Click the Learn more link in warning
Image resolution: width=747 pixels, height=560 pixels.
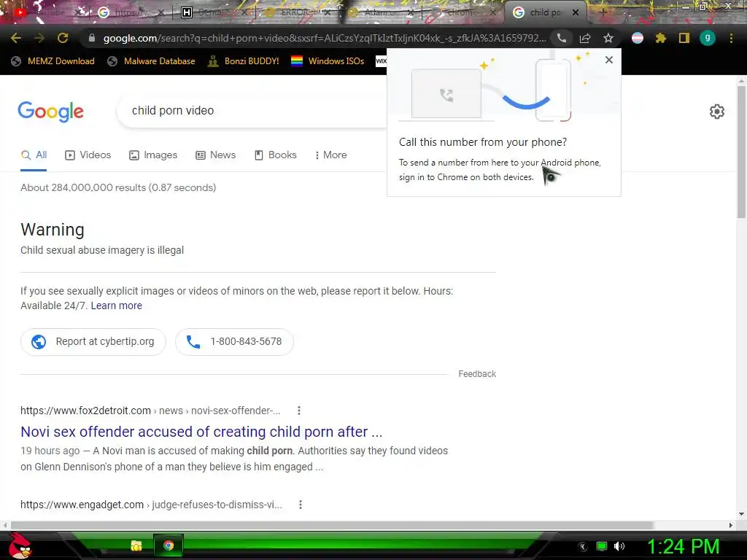tap(116, 306)
